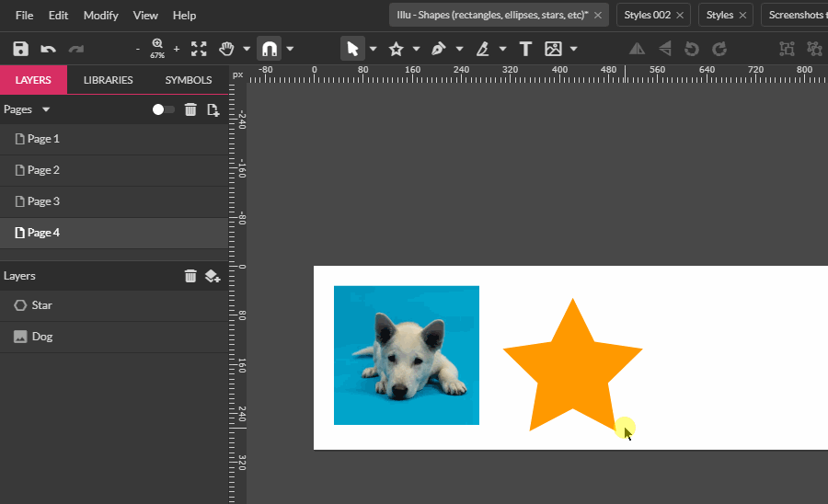828x504 pixels.
Task: Open the snapping options dropdown
Action: point(290,49)
